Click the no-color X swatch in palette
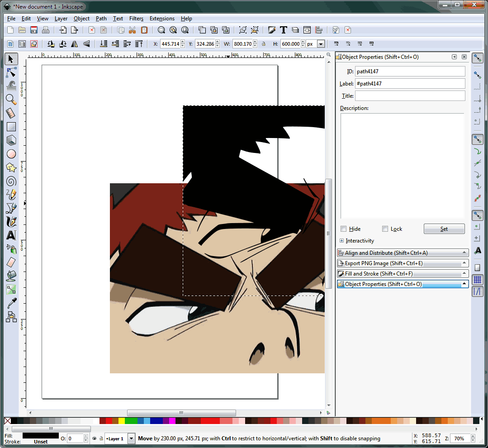 (8, 421)
